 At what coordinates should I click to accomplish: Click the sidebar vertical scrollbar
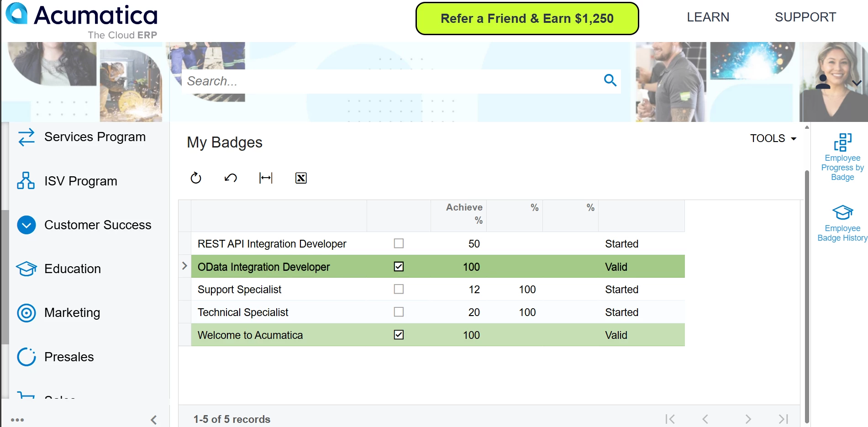tap(5, 277)
